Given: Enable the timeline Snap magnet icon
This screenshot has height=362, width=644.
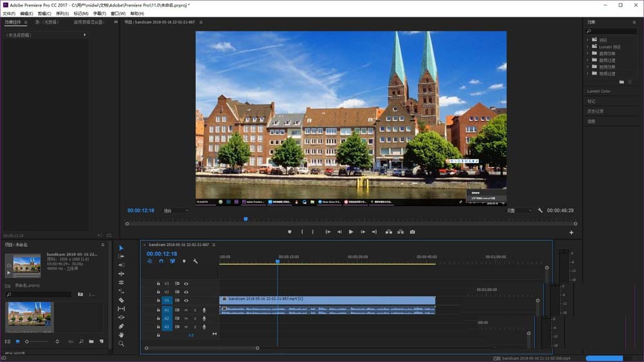Looking at the screenshot, I should tap(161, 262).
